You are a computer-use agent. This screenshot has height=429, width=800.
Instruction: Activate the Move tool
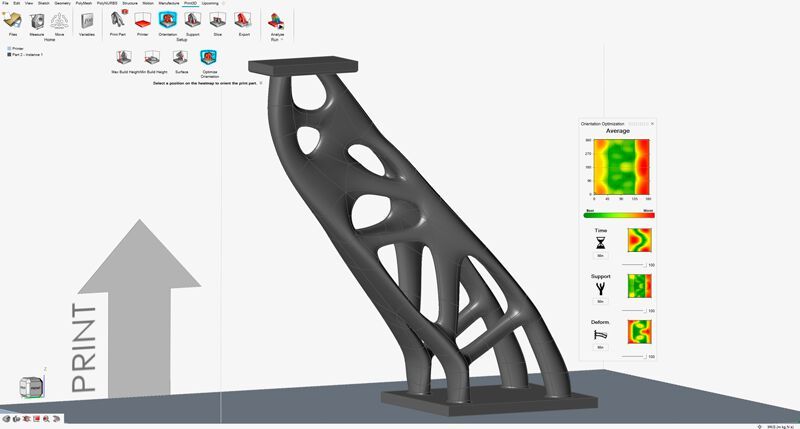pos(60,20)
